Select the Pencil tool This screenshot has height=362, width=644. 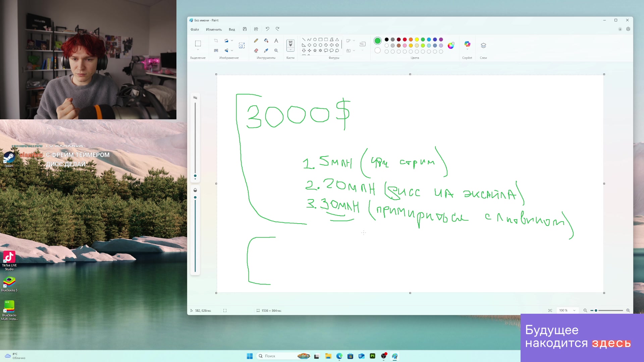[256, 41]
